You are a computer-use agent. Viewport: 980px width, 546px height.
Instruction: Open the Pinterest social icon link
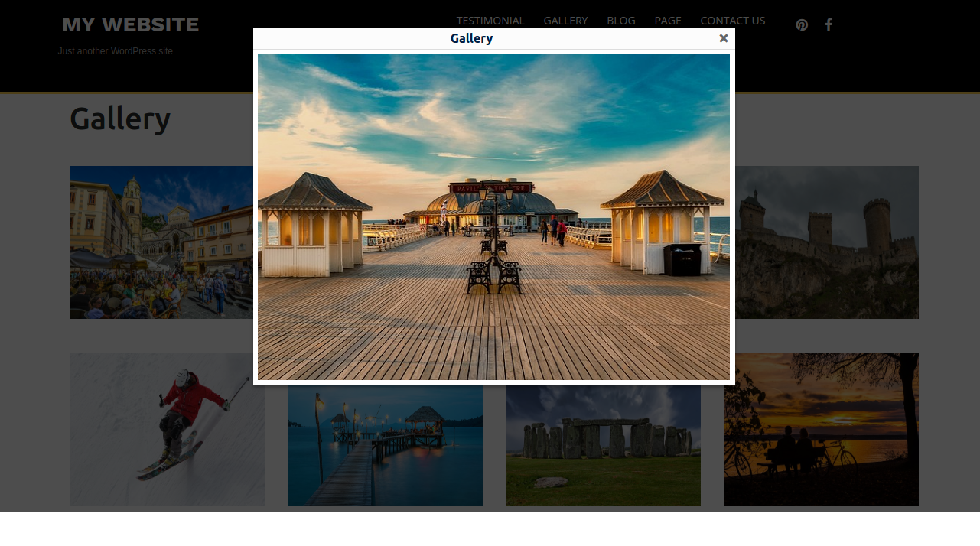tap(802, 24)
